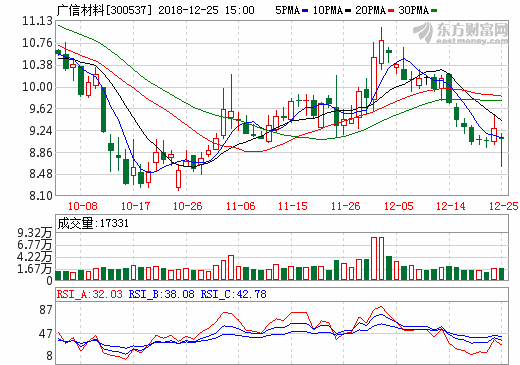Screen dimensions: 520x365
Task: Click the 9.24 price axis label
Action: (41, 130)
